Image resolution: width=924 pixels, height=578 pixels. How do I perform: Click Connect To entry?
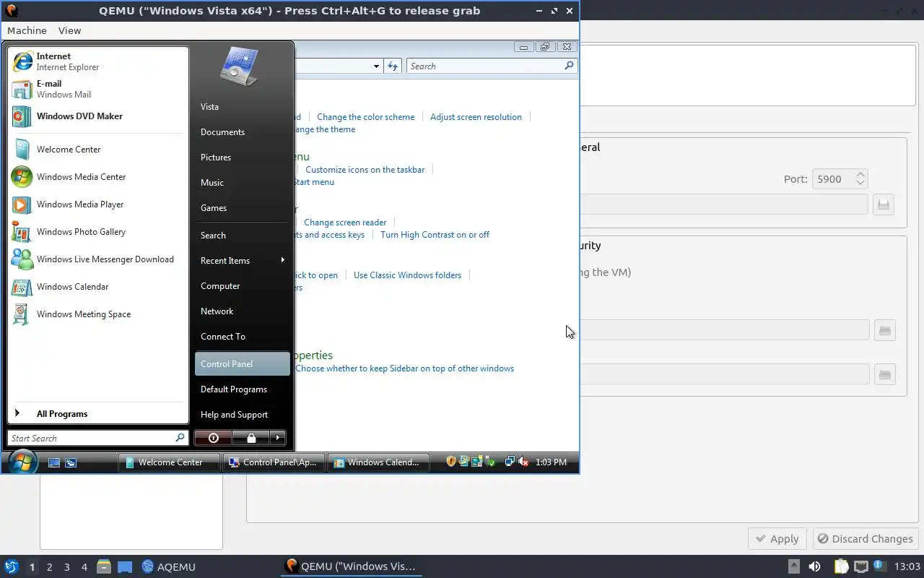coord(242,337)
